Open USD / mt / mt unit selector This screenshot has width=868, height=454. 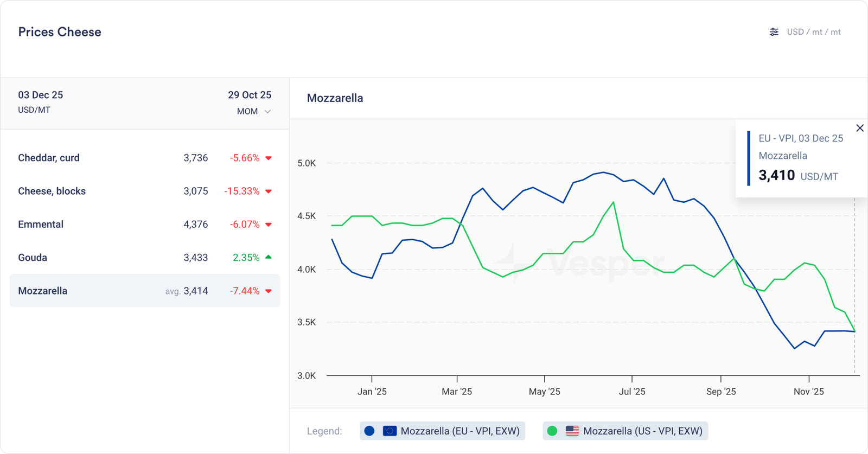(x=813, y=32)
